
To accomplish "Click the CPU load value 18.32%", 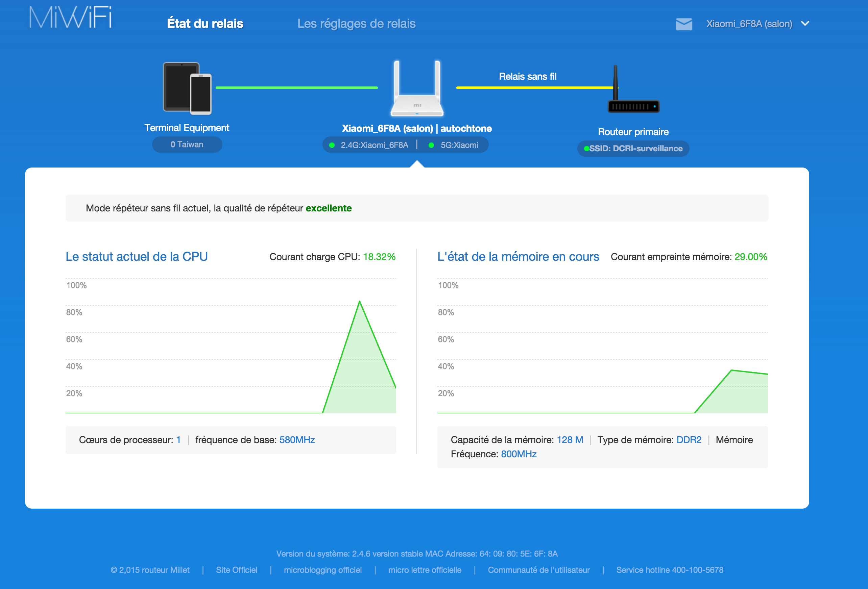I will pos(379,257).
